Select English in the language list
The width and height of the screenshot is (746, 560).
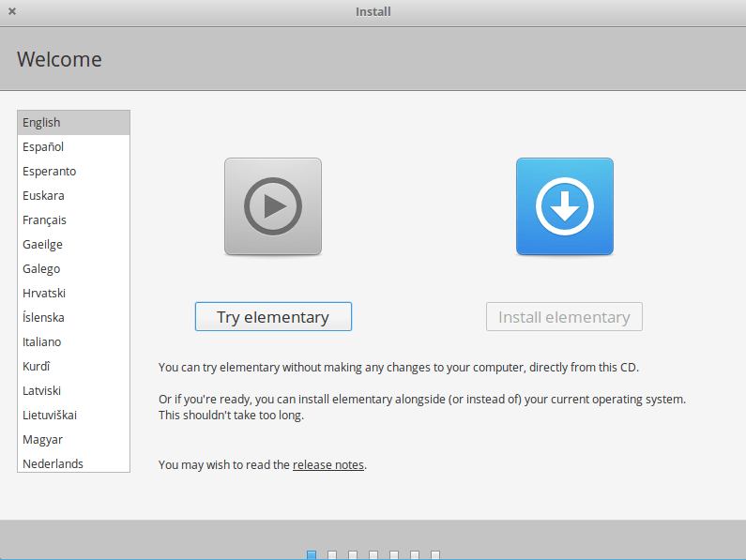(x=74, y=122)
